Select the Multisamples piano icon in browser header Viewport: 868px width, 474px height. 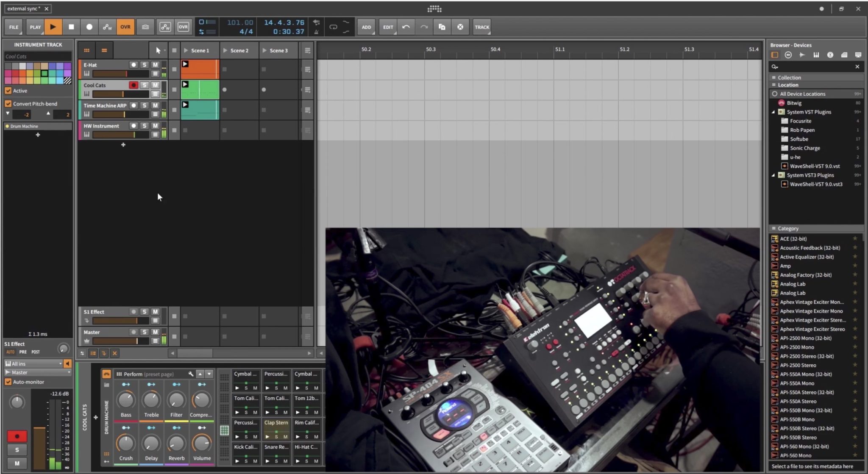coord(816,55)
